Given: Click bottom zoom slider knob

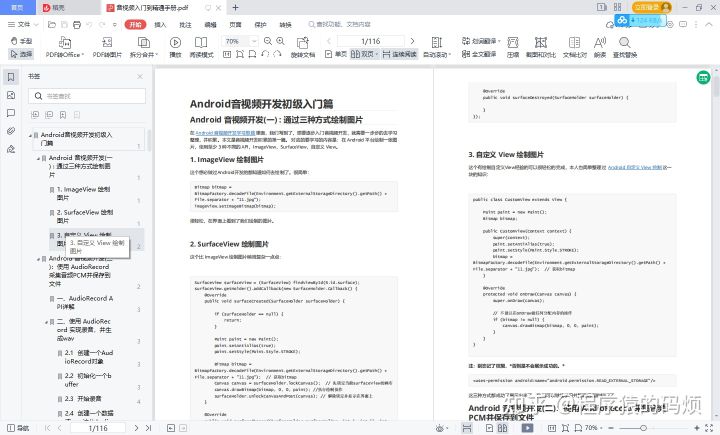Looking at the screenshot, I should click(643, 428).
